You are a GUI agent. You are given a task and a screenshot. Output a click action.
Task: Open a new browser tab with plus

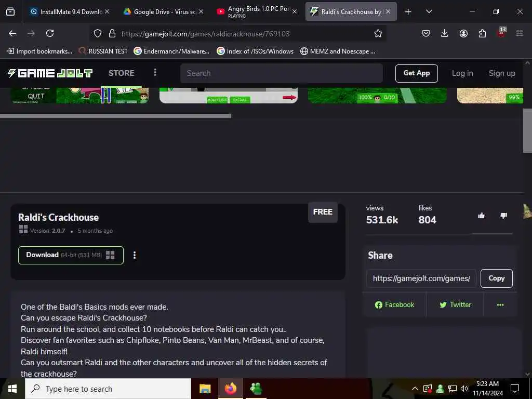[408, 12]
